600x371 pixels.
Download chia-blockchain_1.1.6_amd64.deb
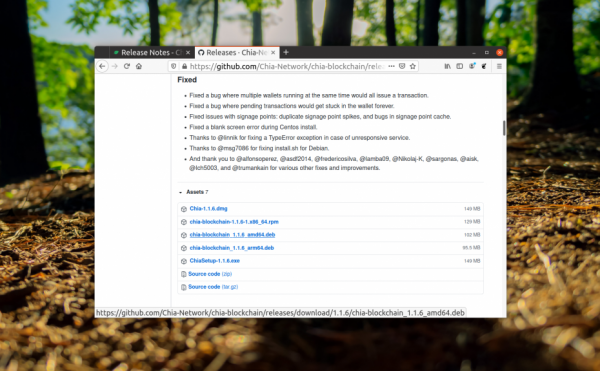(232, 235)
